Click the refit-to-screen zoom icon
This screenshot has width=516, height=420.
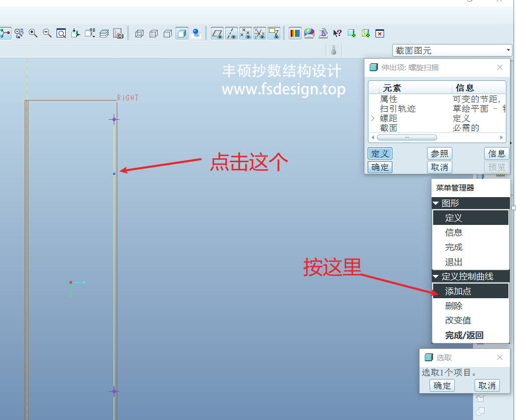(61, 33)
